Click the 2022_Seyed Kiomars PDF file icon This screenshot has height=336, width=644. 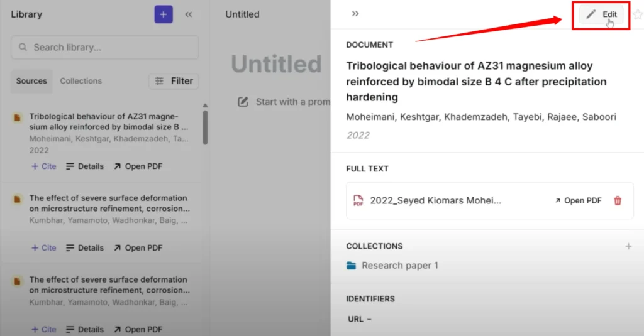[358, 200]
